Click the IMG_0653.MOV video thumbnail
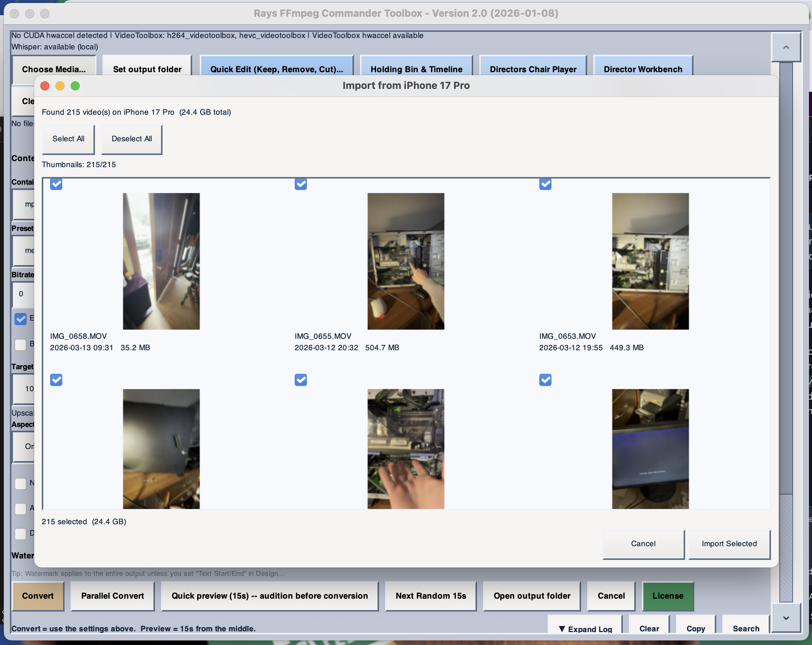Screen dimensions: 812x645 pos(650,261)
